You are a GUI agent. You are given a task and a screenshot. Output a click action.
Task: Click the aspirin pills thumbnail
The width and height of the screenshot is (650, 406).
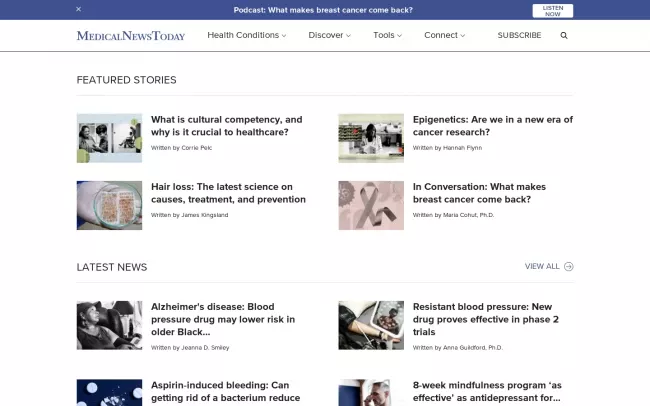109,393
